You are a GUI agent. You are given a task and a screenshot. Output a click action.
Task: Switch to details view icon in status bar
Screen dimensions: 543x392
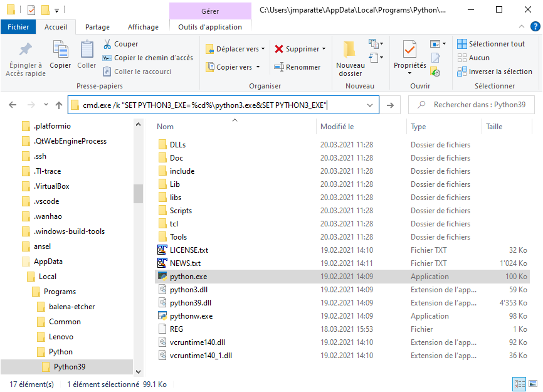pyautogui.click(x=519, y=384)
